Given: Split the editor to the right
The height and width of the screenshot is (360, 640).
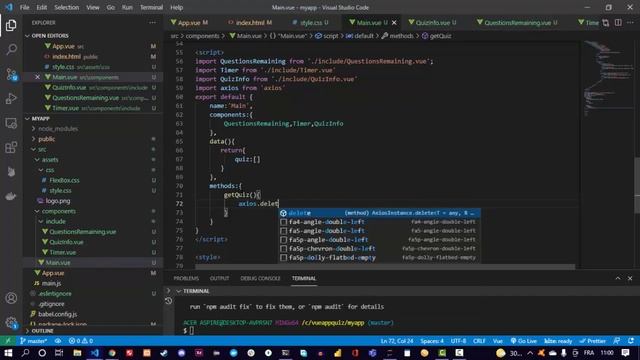Looking at the screenshot, I should [x=618, y=23].
